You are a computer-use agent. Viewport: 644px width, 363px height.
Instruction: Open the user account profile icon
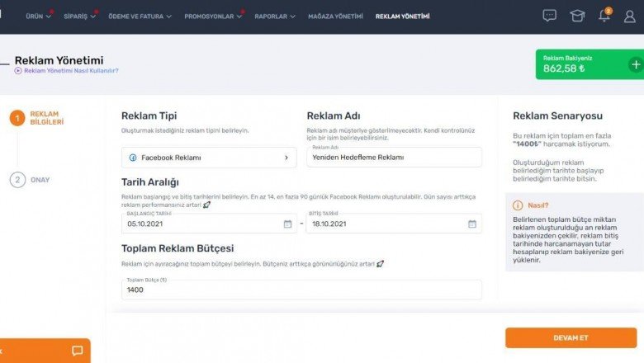click(630, 16)
